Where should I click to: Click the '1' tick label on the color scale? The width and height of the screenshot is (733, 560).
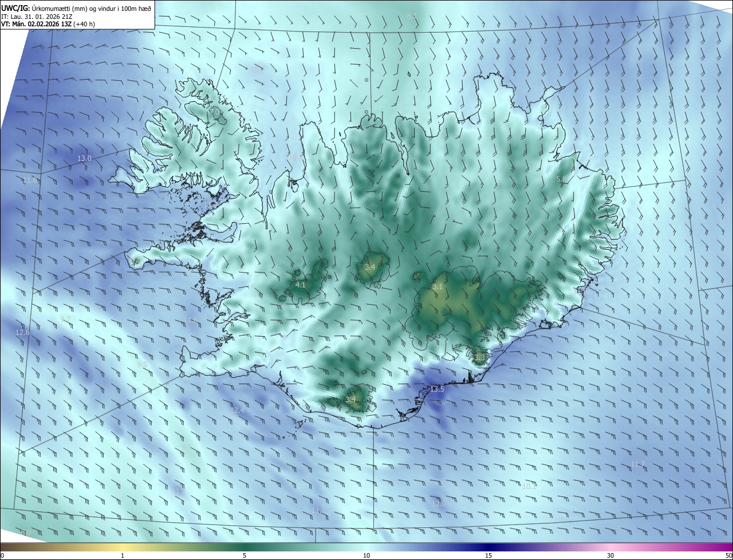point(123,556)
